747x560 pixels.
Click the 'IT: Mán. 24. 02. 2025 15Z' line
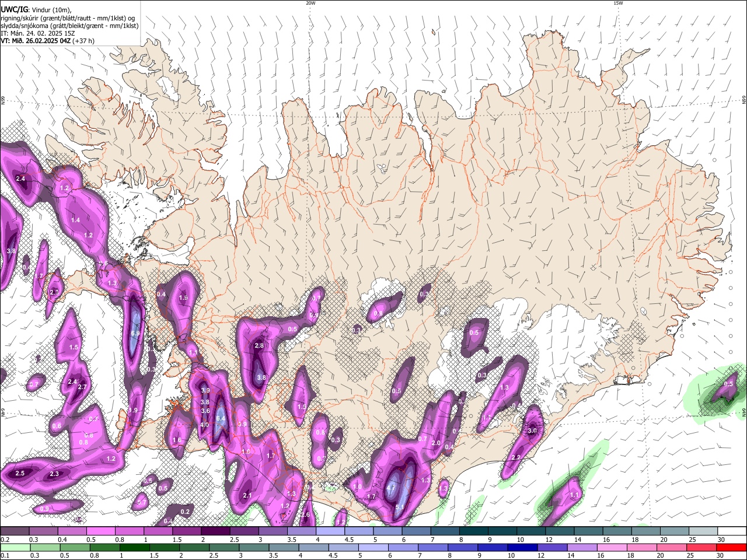coord(38,33)
